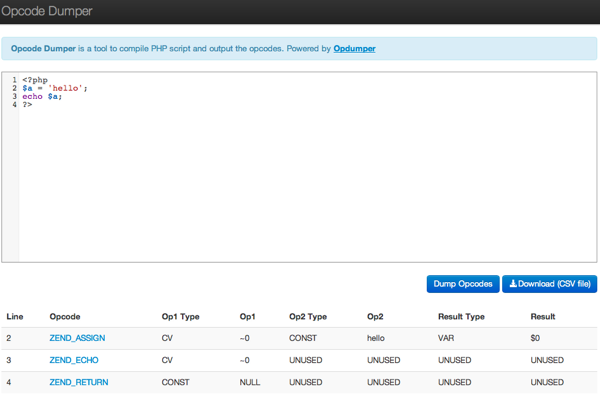Click the Download (CSV file) button

[549, 284]
